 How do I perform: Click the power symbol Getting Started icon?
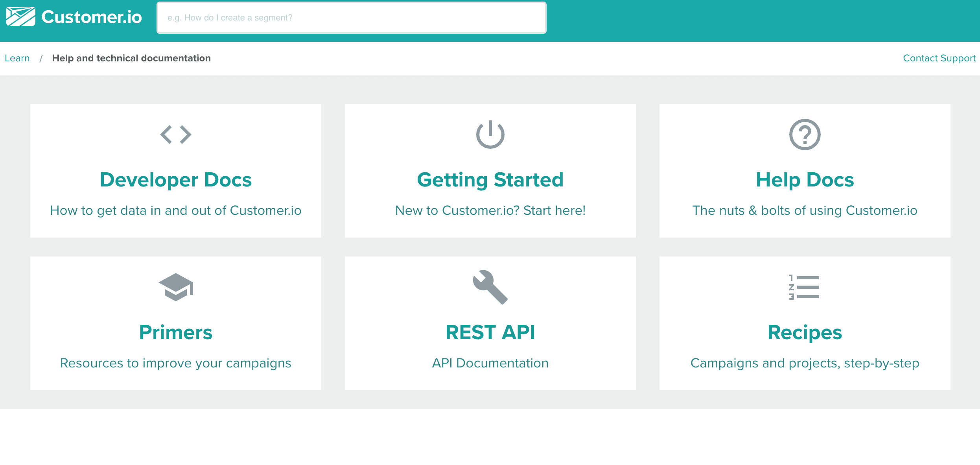[490, 135]
